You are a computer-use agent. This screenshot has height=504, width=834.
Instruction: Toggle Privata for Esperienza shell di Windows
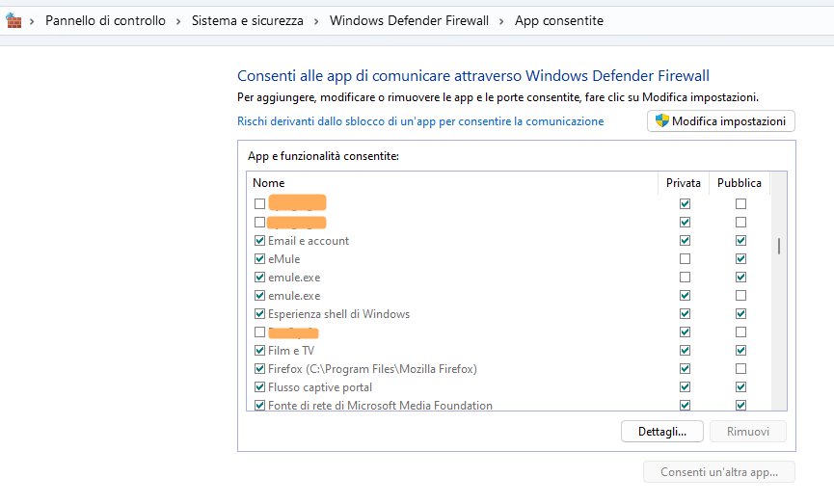click(686, 313)
